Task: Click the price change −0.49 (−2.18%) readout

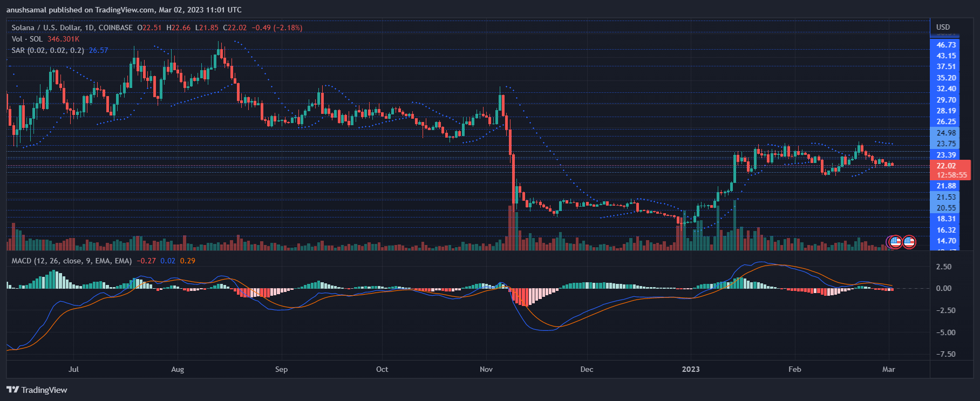Action: coord(278,28)
